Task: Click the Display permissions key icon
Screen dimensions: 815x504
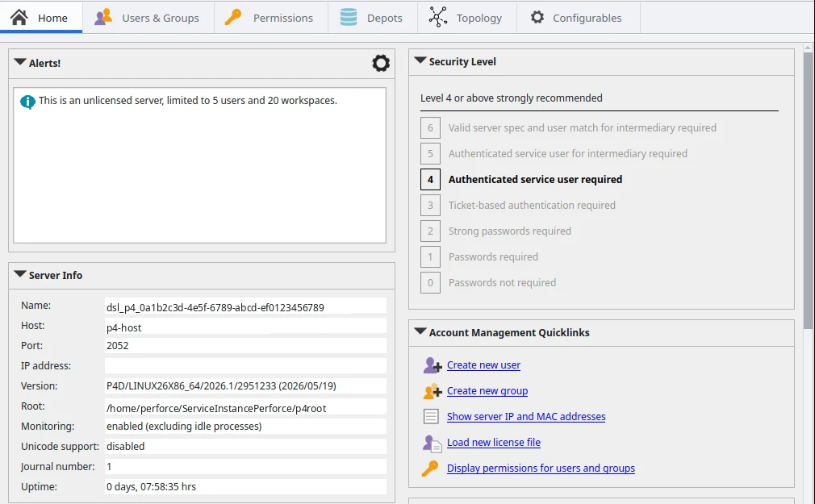Action: point(430,469)
